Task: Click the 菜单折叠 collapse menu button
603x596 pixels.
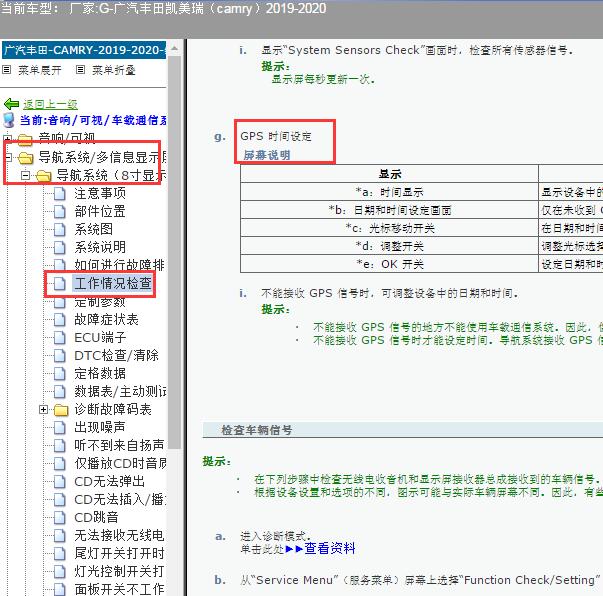Action: click(x=113, y=70)
